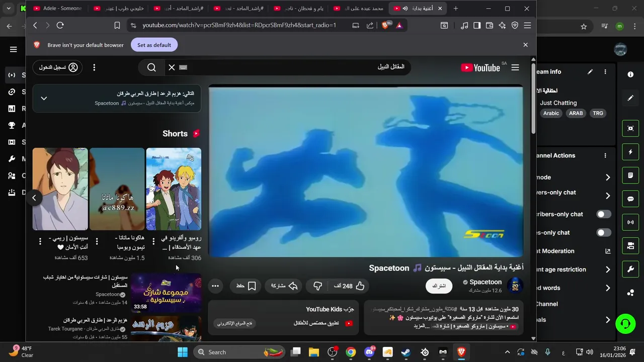The width and height of the screenshot is (644, 362).
Task: Switch to خليجي طرب tab
Action: [118, 9]
